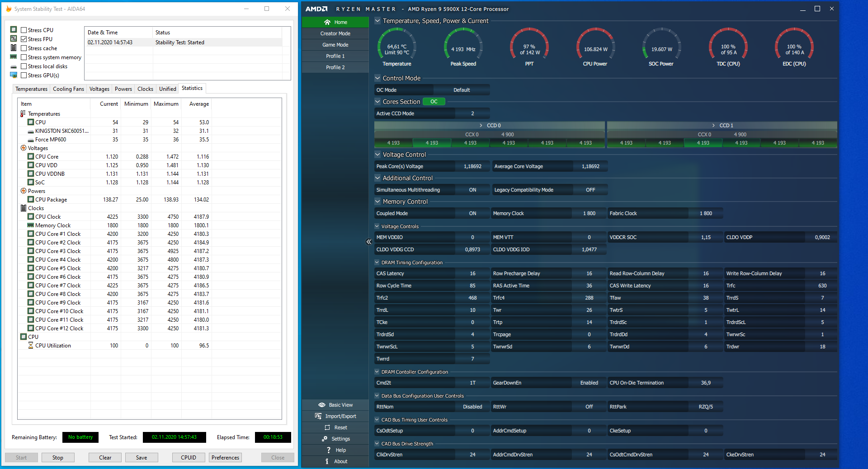Screen dimensions: 868x469
Task: Click the Stress FPU icon
Action: tap(14, 39)
